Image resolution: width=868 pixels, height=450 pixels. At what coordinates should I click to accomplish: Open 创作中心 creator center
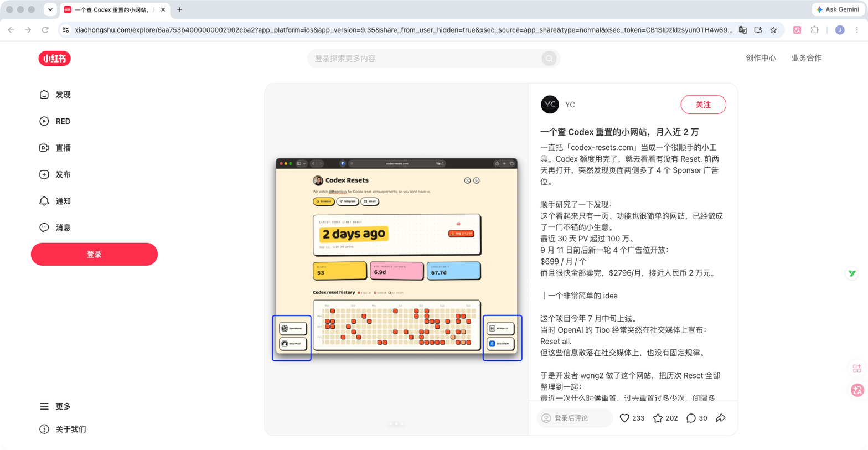click(x=761, y=58)
